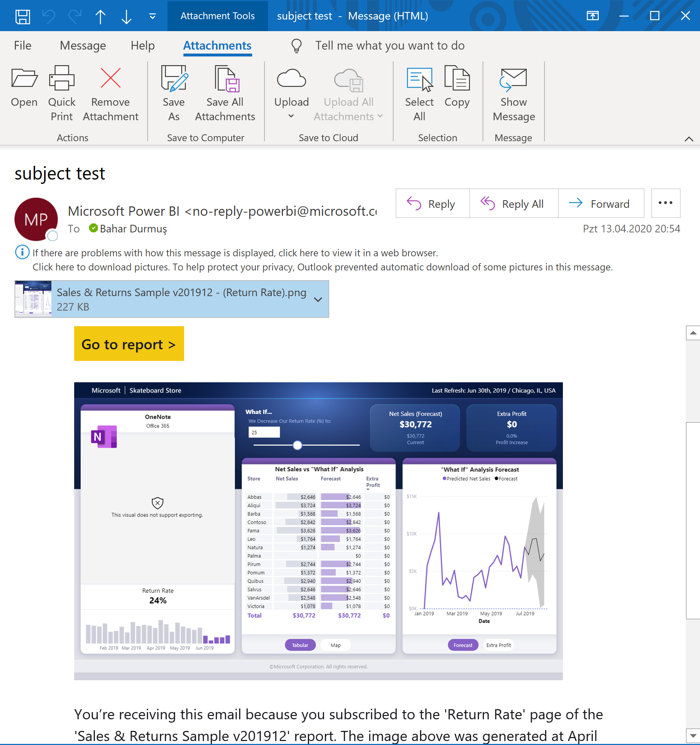Click the lightbulb Tell me icon
Viewport: 700px width, 745px height.
click(296, 46)
